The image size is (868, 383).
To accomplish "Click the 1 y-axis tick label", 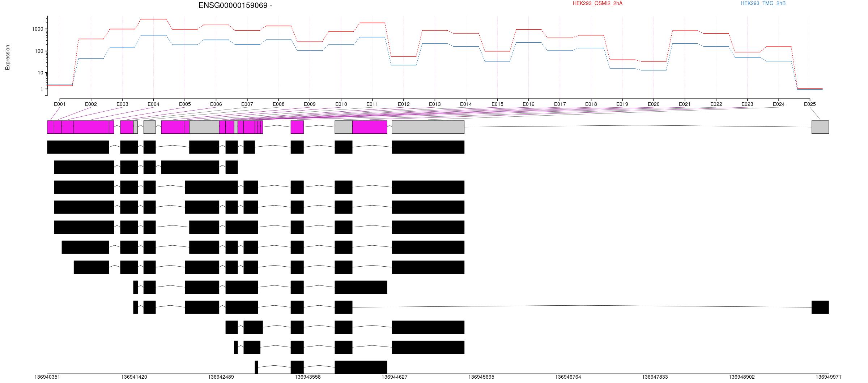I will point(42,89).
